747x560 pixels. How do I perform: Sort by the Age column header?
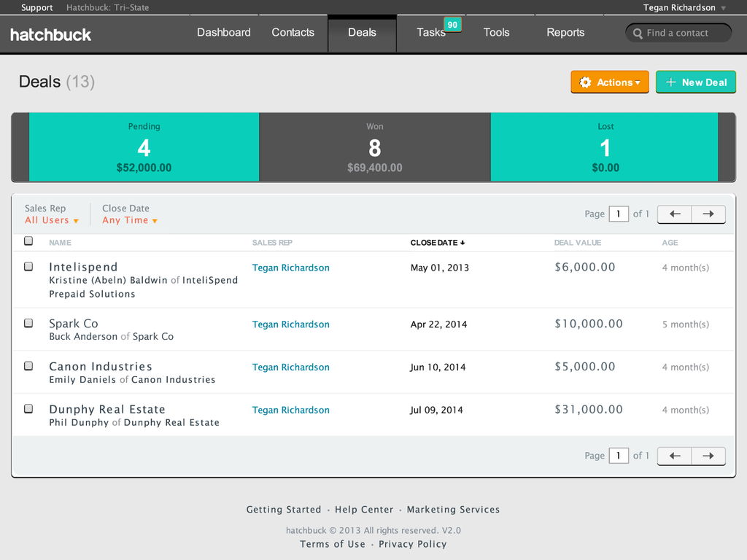670,242
